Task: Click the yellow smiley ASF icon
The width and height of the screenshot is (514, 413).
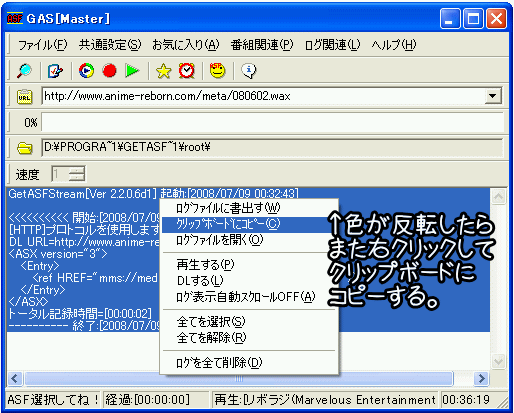Action: click(x=217, y=71)
